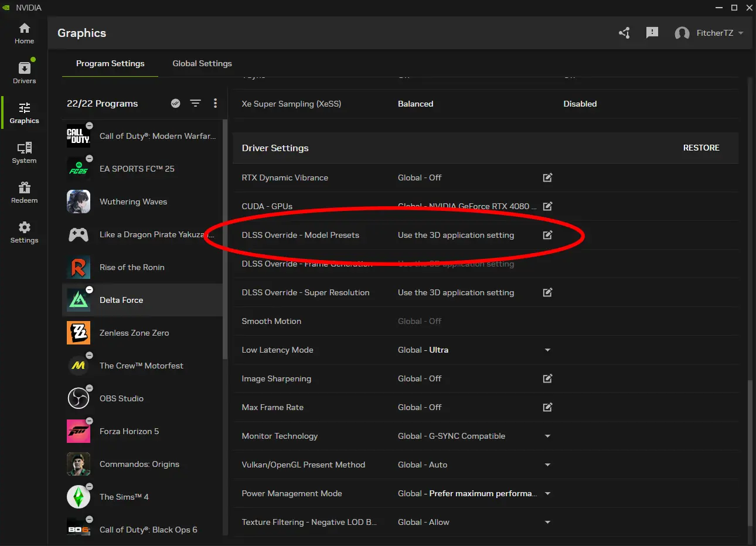
Task: Open the Home section in sidebar
Action: [24, 33]
